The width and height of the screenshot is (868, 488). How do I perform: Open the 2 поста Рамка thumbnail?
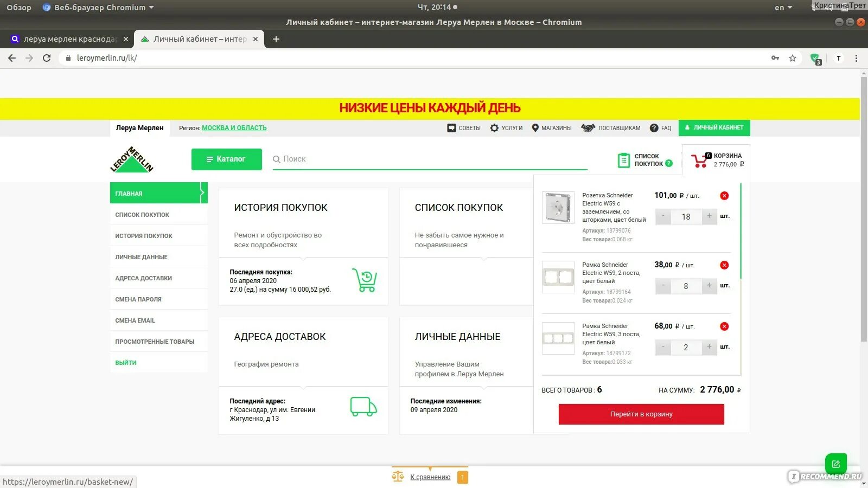pyautogui.click(x=558, y=277)
